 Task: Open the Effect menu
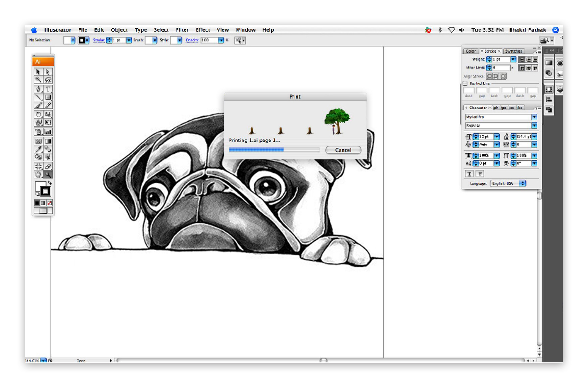[203, 30]
